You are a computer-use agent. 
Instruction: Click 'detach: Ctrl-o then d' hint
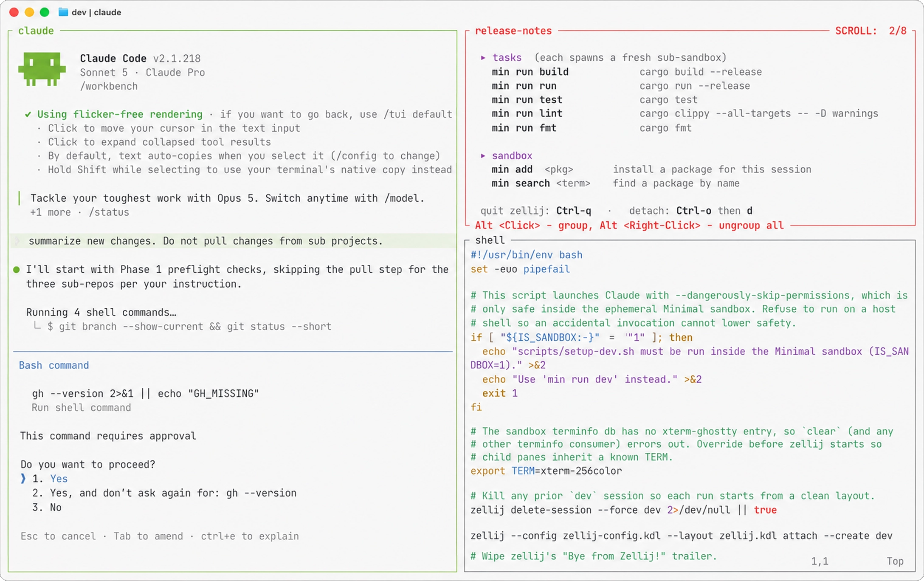coord(691,211)
